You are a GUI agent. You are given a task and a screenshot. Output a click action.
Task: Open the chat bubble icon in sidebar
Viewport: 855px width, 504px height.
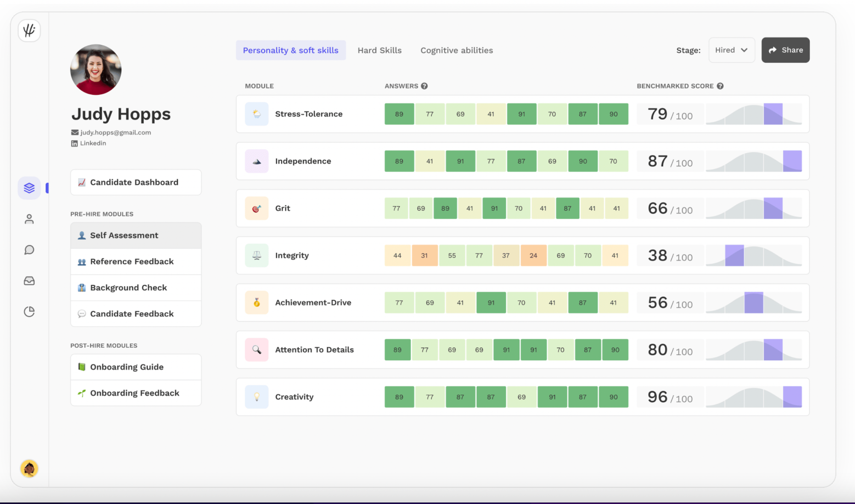[29, 249]
